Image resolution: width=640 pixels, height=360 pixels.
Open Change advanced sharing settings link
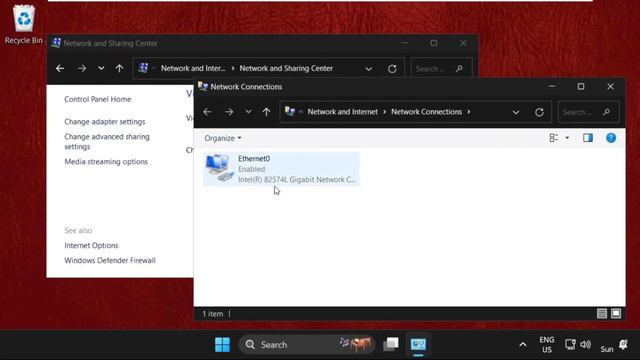(x=107, y=142)
